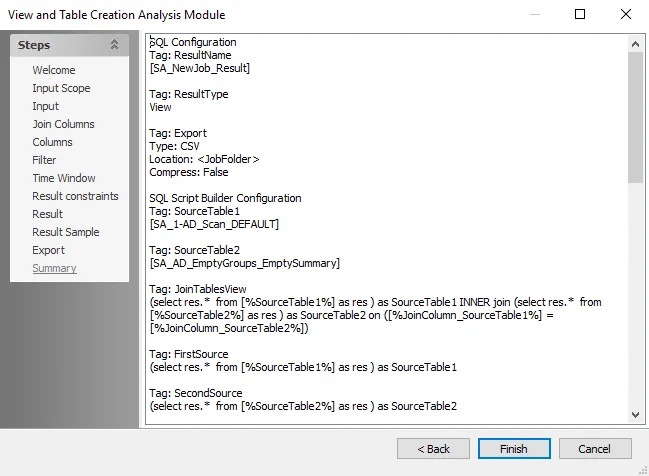Image resolution: width=649 pixels, height=476 pixels.
Task: Click the 'Location: <JobFolder>' line
Action: click(x=204, y=159)
